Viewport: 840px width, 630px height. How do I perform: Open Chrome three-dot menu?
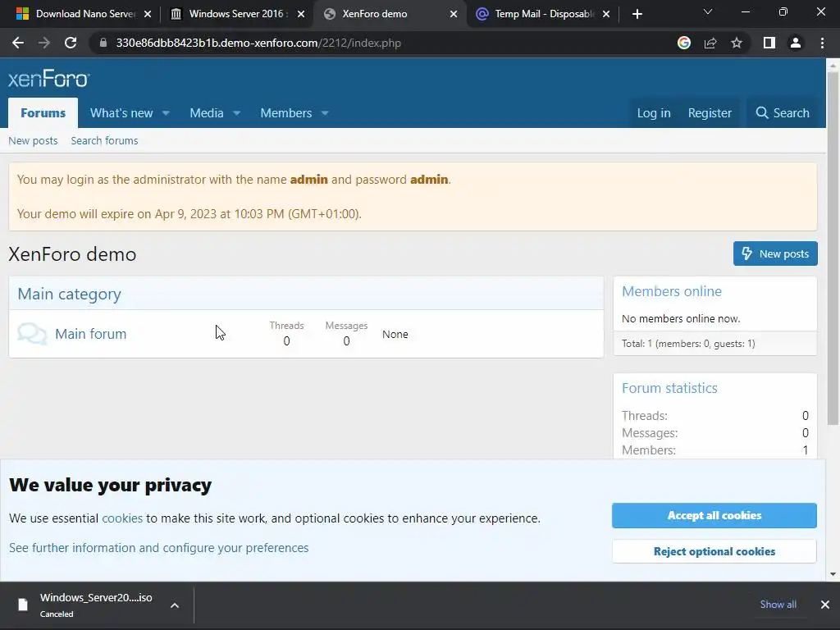point(822,43)
